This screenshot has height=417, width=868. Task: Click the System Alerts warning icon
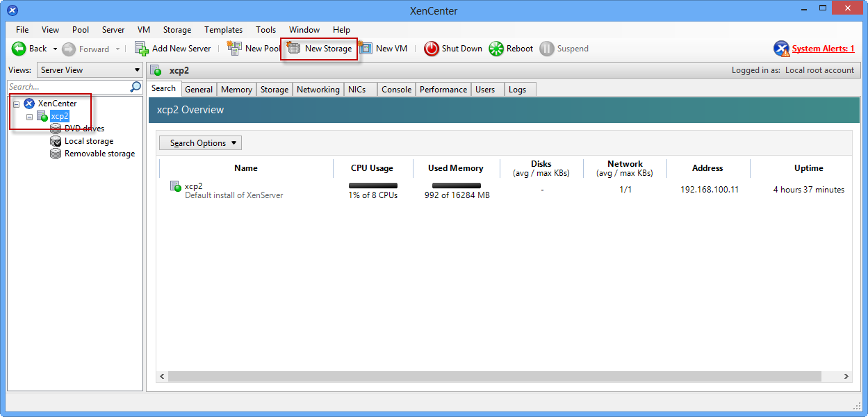click(782, 49)
